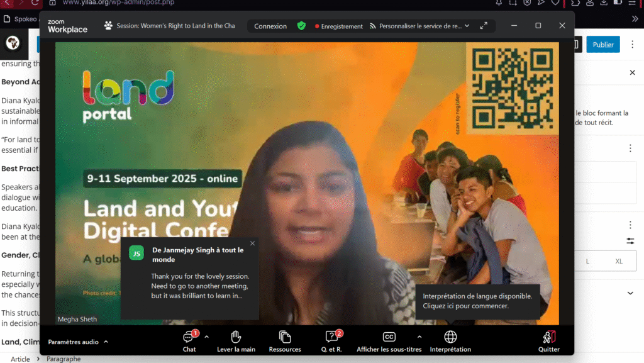Open the Zoom Chat panel
Image resolution: width=644 pixels, height=363 pixels.
click(x=189, y=341)
